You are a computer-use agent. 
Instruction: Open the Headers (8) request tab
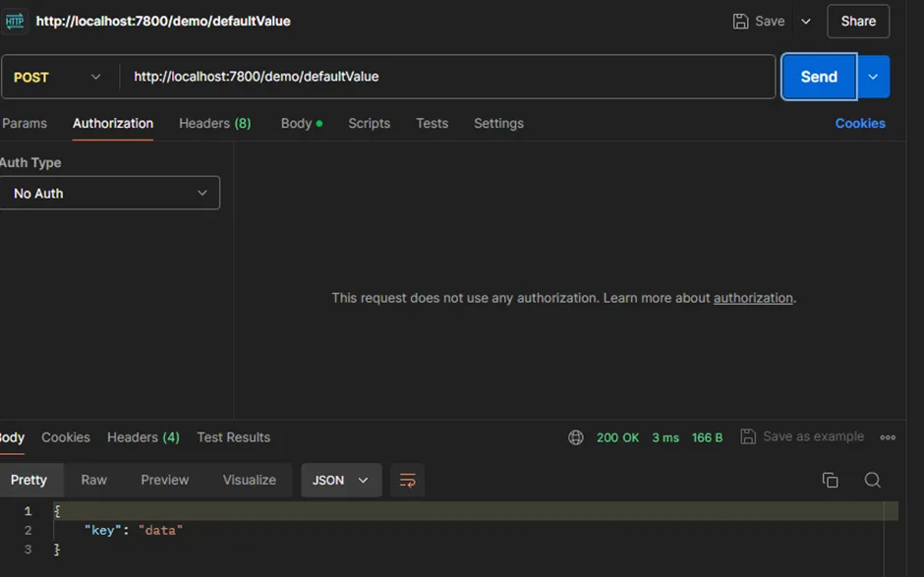click(215, 123)
